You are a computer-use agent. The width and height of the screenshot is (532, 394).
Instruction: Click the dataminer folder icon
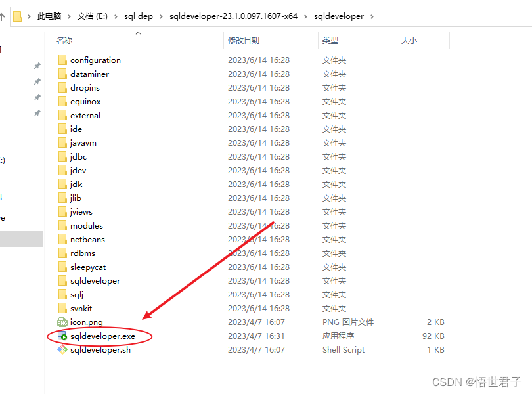point(62,74)
